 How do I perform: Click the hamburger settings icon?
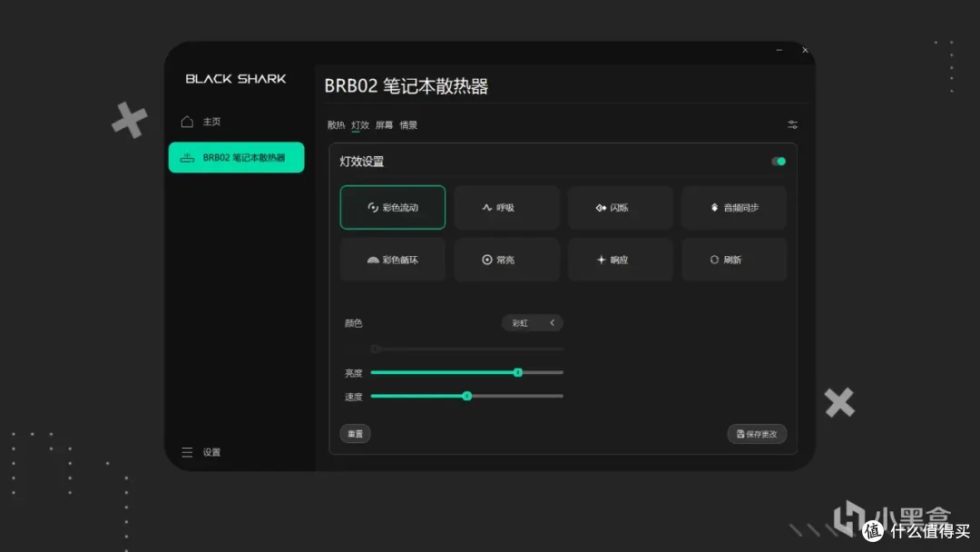click(x=187, y=452)
